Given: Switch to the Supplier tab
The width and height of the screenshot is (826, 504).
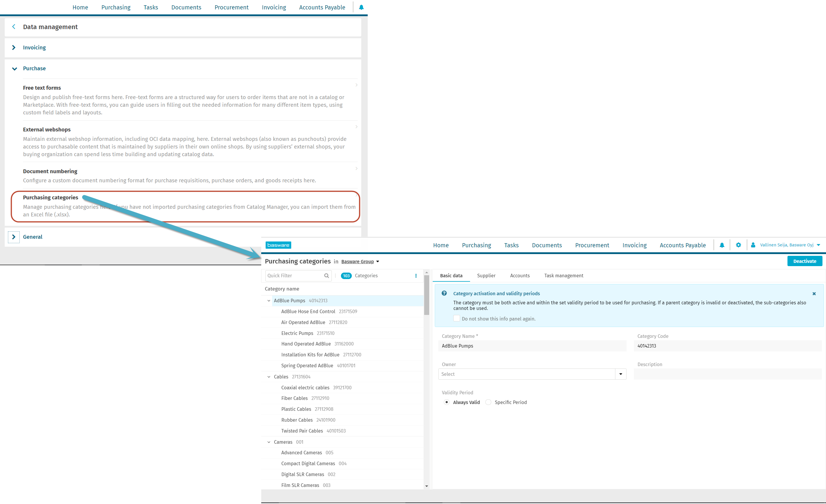Looking at the screenshot, I should pos(486,276).
